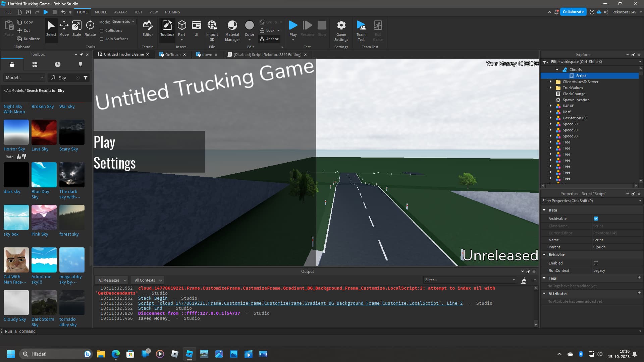Insert a Part
The width and height of the screenshot is (644, 362).
pyautogui.click(x=181, y=28)
